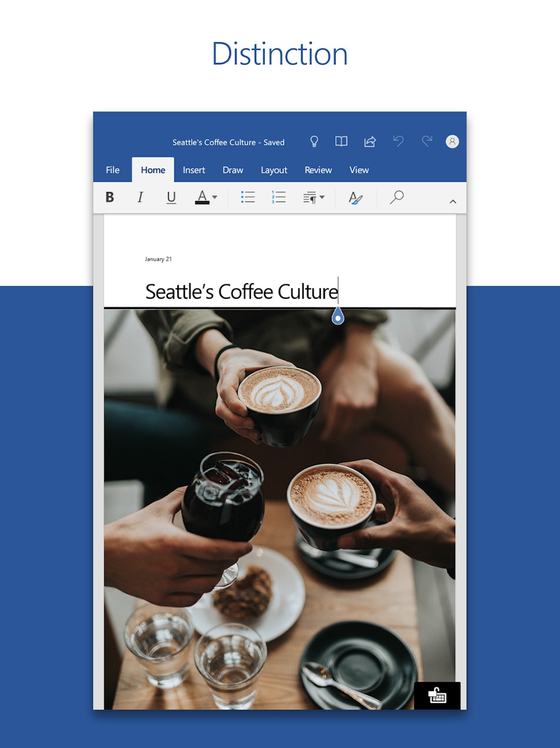Open paragraph formatting dropdown

coord(314,197)
